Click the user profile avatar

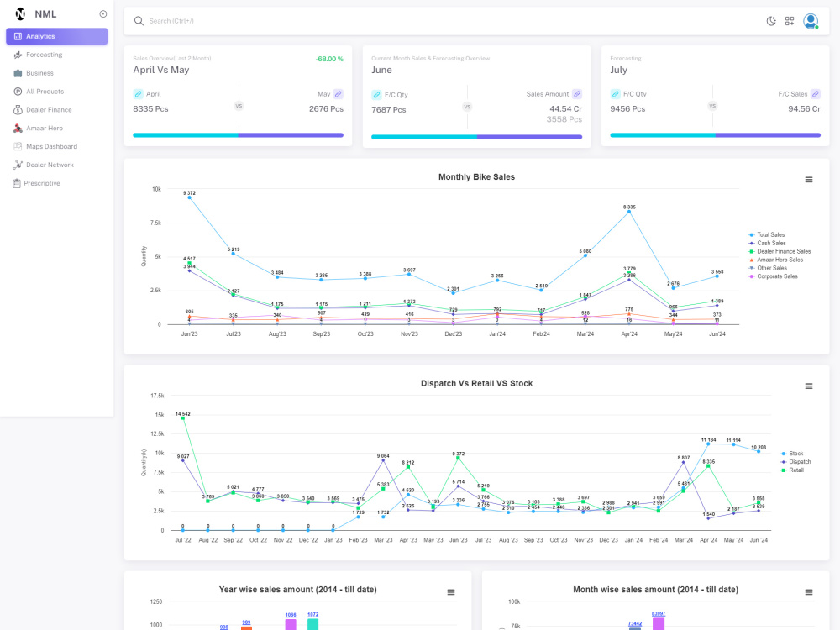point(810,21)
